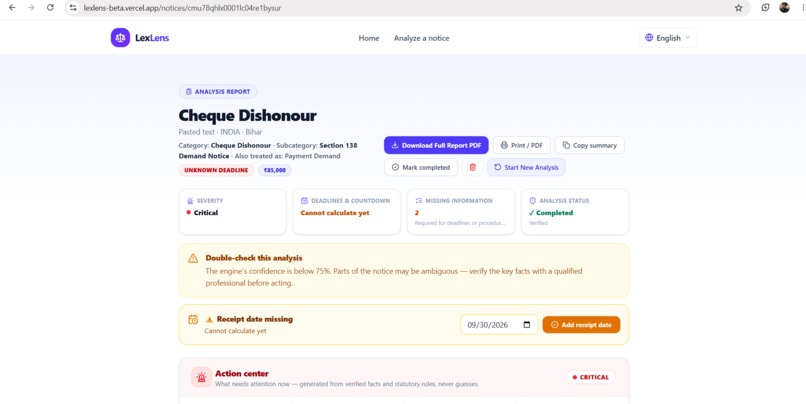Click the LexLens brand name text
The width and height of the screenshot is (806, 404).
pyautogui.click(x=152, y=38)
